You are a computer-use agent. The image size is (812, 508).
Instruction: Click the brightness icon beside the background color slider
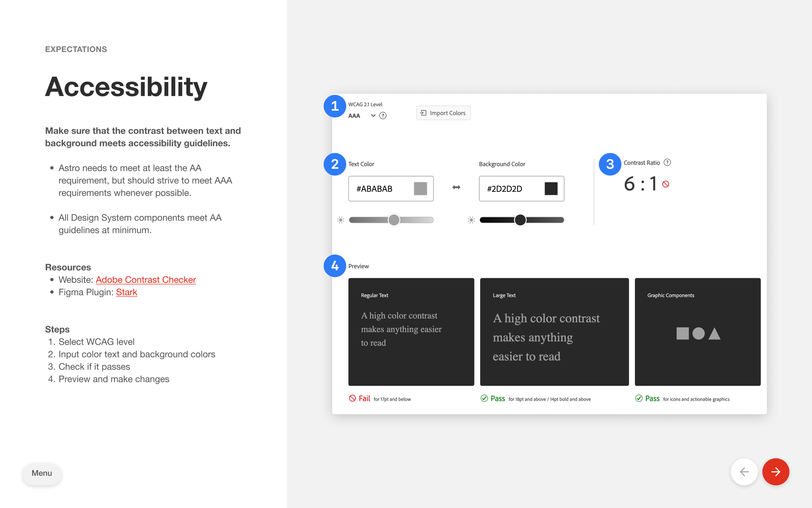pyautogui.click(x=471, y=220)
